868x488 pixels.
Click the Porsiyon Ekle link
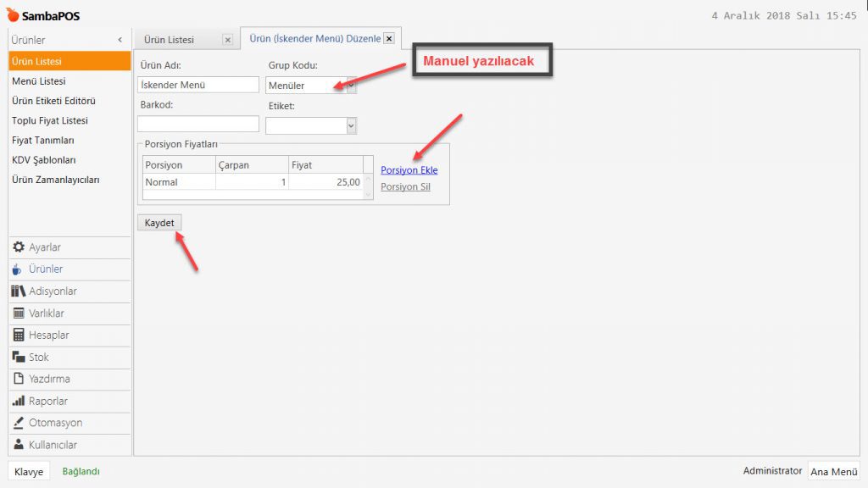409,170
